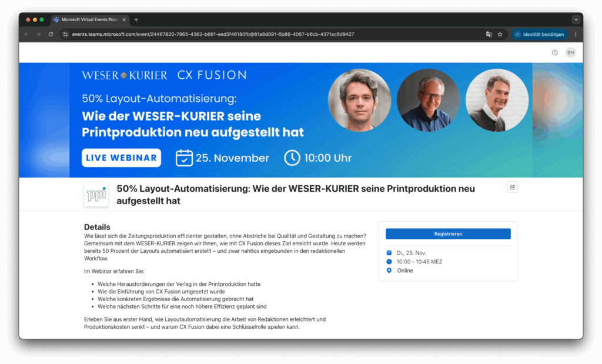Click the share event icon
This screenshot has width=602, height=364.
click(512, 187)
